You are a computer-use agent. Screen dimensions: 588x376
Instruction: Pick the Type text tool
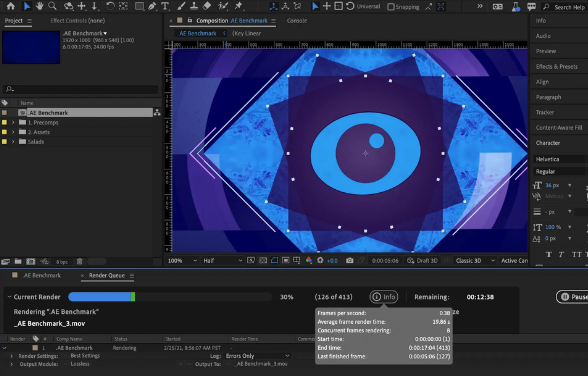165,6
